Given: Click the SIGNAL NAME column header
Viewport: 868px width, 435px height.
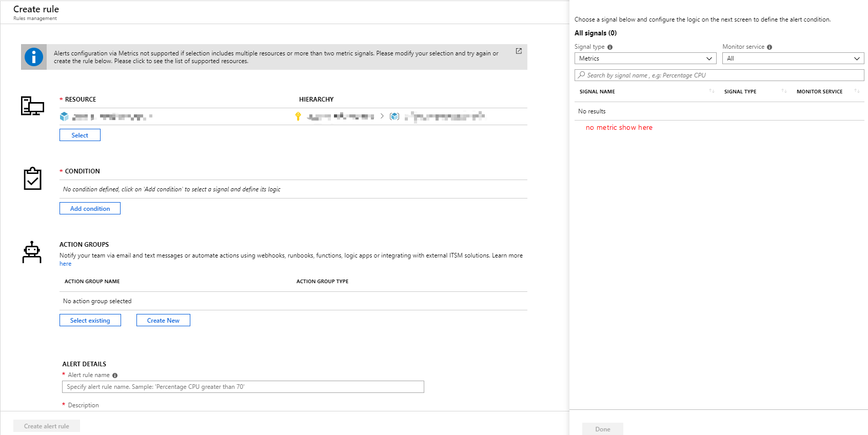Looking at the screenshot, I should [x=597, y=92].
